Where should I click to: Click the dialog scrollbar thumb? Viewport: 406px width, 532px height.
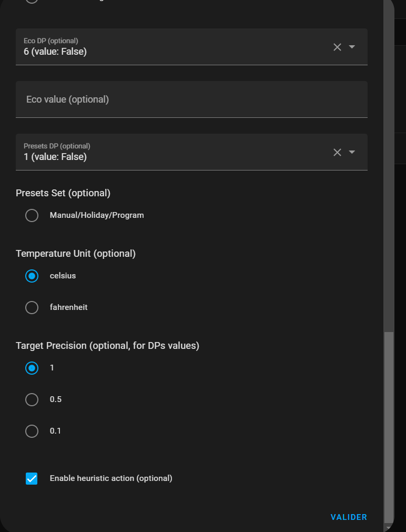389,426
